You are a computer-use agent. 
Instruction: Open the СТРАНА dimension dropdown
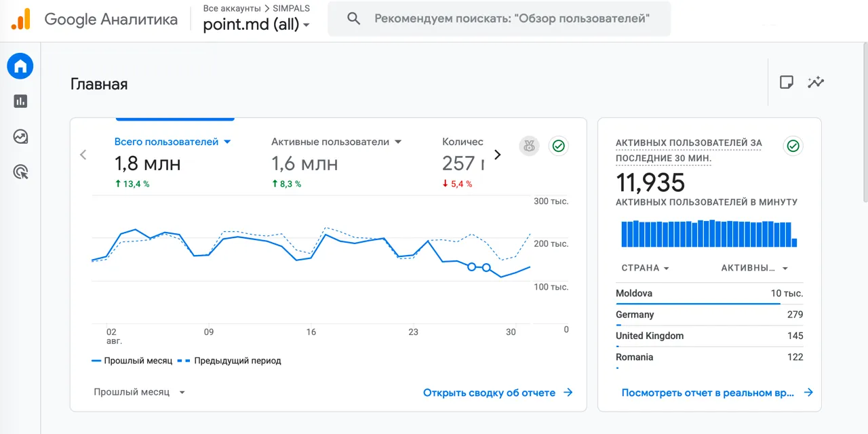click(x=646, y=268)
